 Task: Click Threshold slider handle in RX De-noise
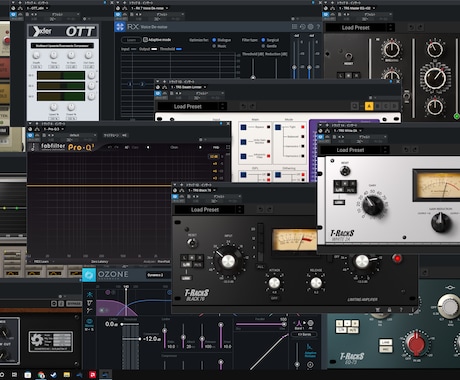pos(253,77)
